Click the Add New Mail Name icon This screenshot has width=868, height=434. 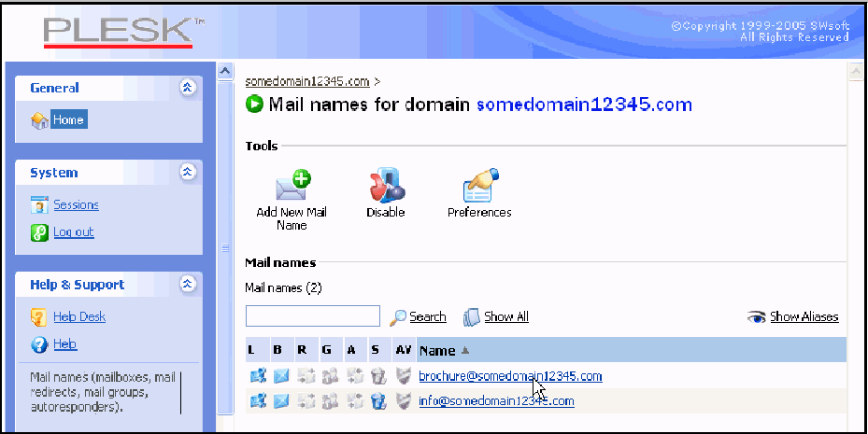tap(293, 185)
